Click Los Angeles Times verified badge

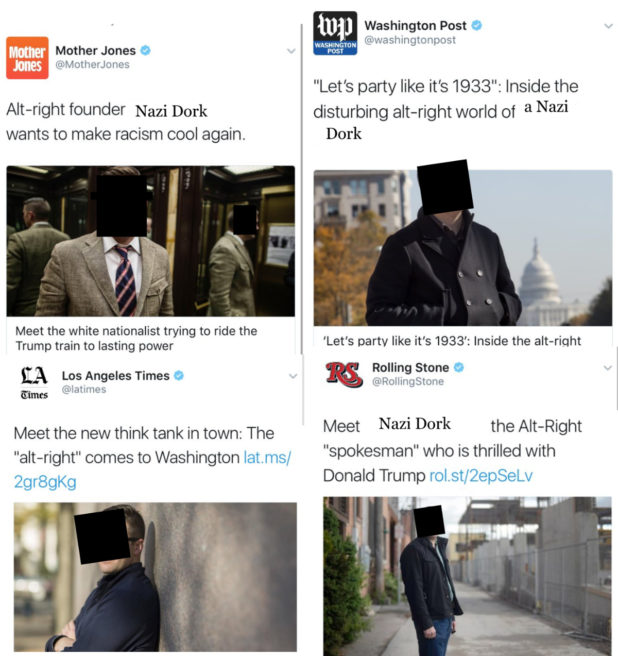click(x=179, y=375)
